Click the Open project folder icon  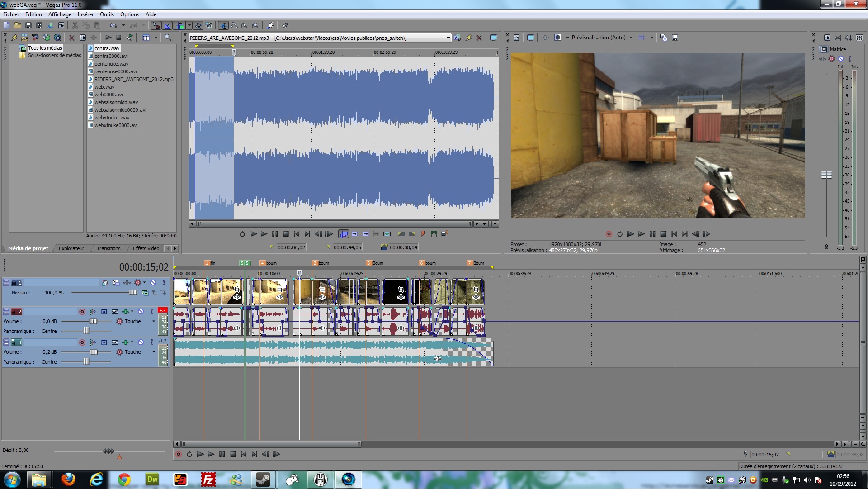pyautogui.click(x=17, y=25)
